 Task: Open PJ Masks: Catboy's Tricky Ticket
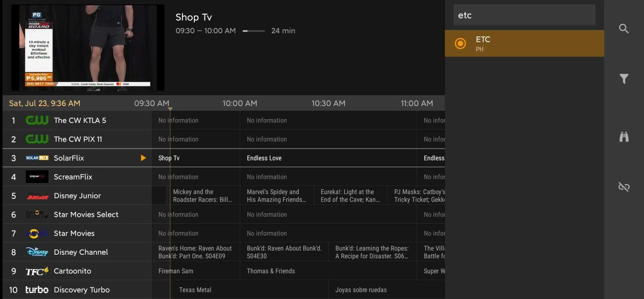pos(416,196)
